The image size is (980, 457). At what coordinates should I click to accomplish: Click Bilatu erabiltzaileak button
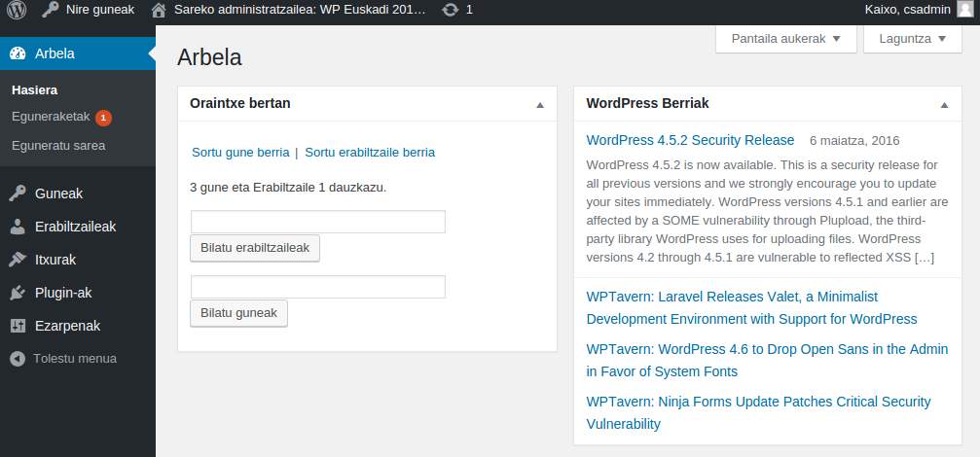255,249
